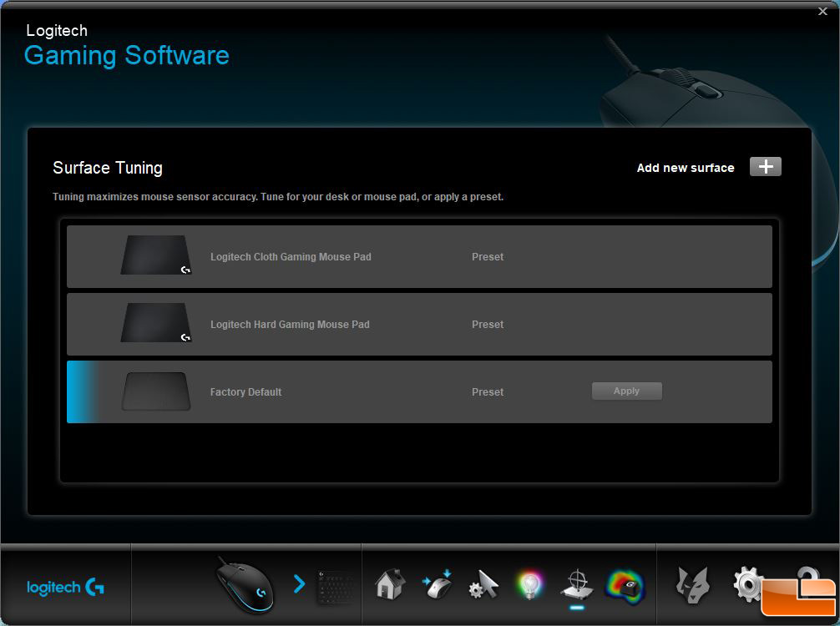Click Preset label in Hard Mouse Pad row
The image size is (840, 626).
point(488,324)
